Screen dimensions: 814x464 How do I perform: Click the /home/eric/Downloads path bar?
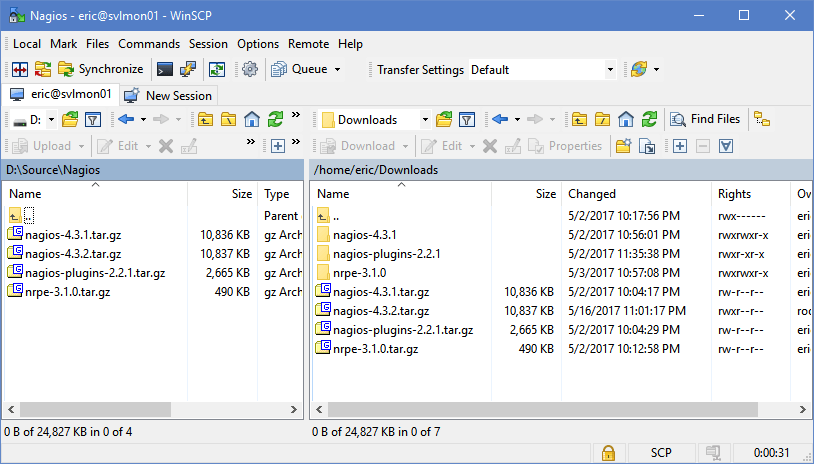[x=561, y=170]
